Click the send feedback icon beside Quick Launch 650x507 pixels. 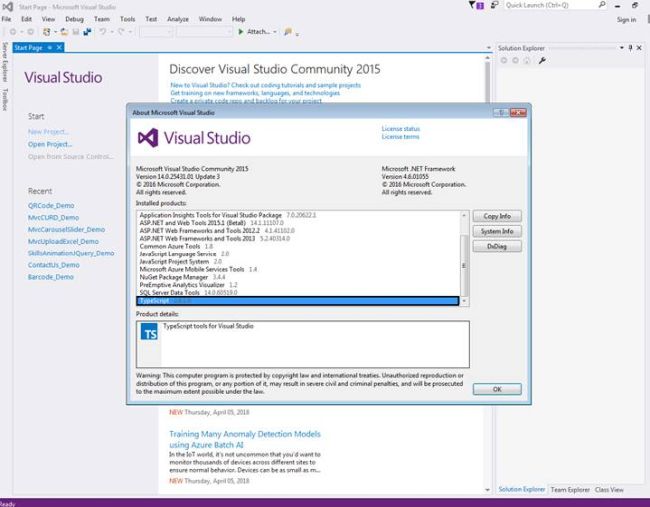pyautogui.click(x=494, y=5)
